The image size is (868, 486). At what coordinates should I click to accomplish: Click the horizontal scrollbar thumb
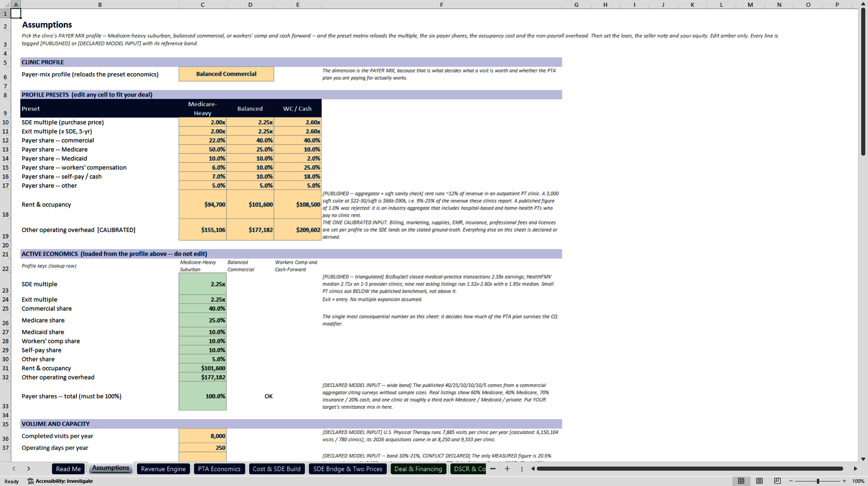[x=690, y=469]
